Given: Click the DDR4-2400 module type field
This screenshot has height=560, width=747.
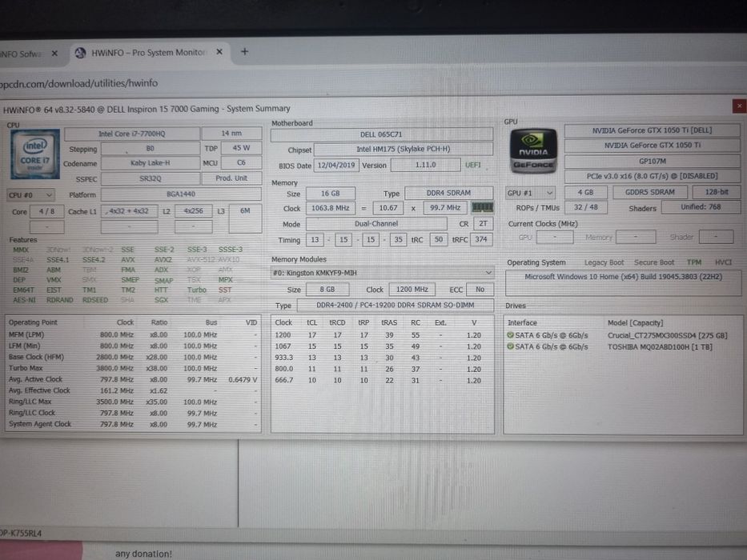Looking at the screenshot, I should (x=395, y=305).
